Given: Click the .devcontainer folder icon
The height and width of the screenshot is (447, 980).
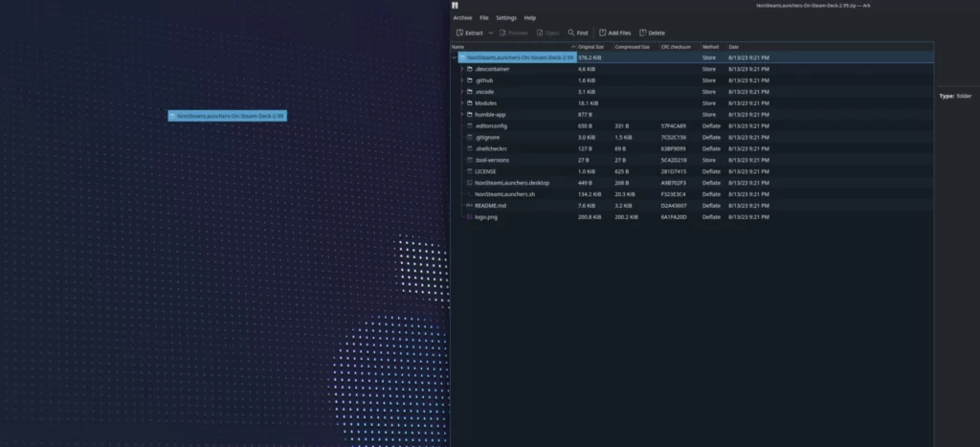Looking at the screenshot, I should (469, 69).
